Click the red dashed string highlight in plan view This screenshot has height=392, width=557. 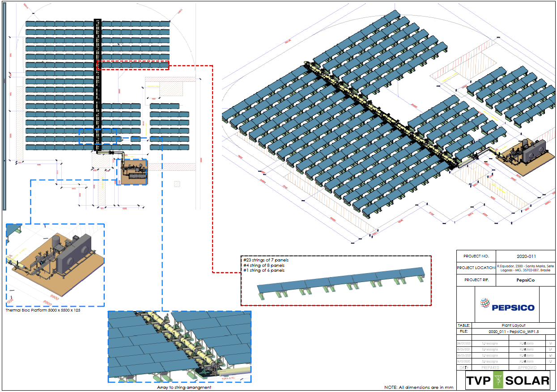coord(133,65)
